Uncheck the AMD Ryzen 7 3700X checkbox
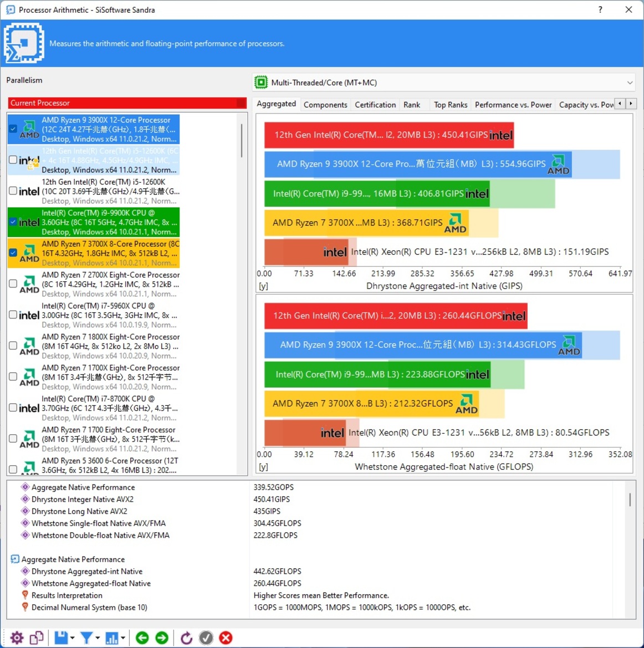 [13, 253]
